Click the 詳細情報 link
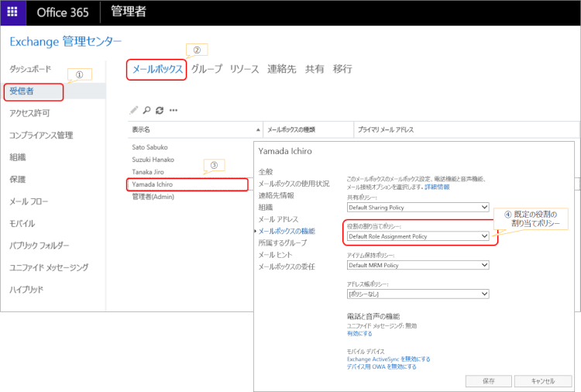The height and width of the screenshot is (392, 581). [x=437, y=187]
